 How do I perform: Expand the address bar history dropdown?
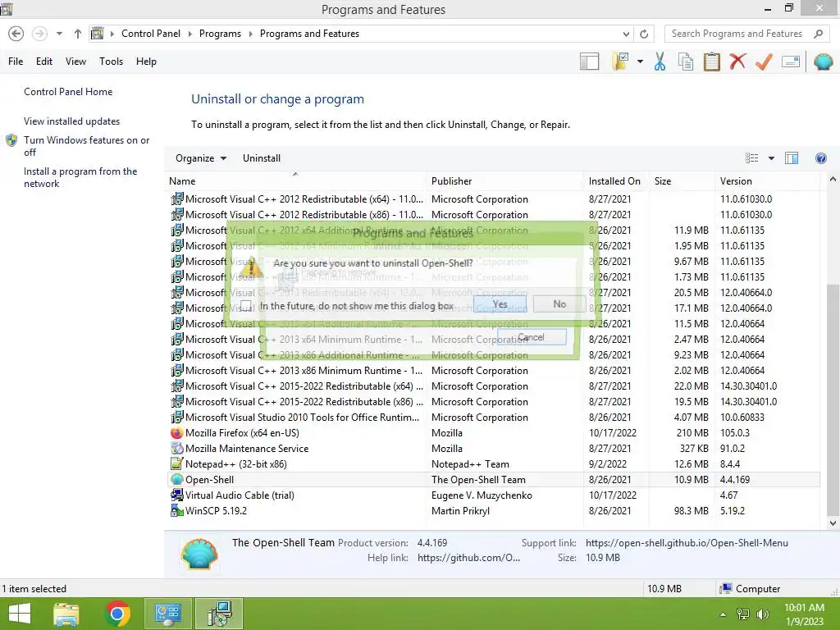[626, 34]
